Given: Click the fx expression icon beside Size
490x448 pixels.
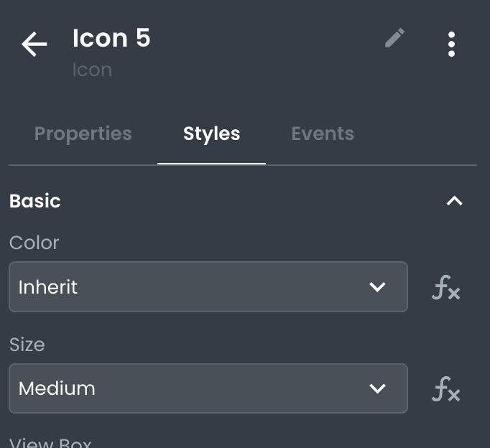Looking at the screenshot, I should pyautogui.click(x=445, y=389).
